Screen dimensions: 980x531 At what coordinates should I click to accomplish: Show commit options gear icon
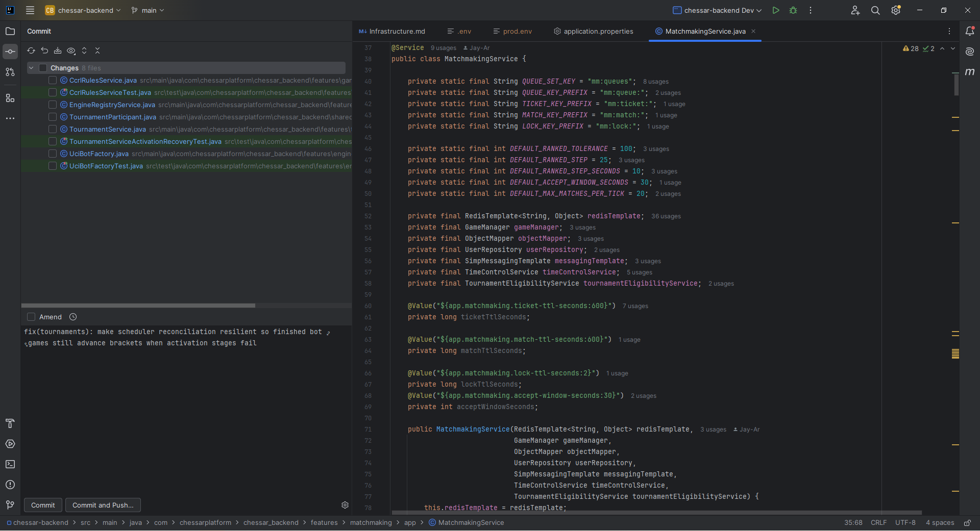(x=345, y=505)
